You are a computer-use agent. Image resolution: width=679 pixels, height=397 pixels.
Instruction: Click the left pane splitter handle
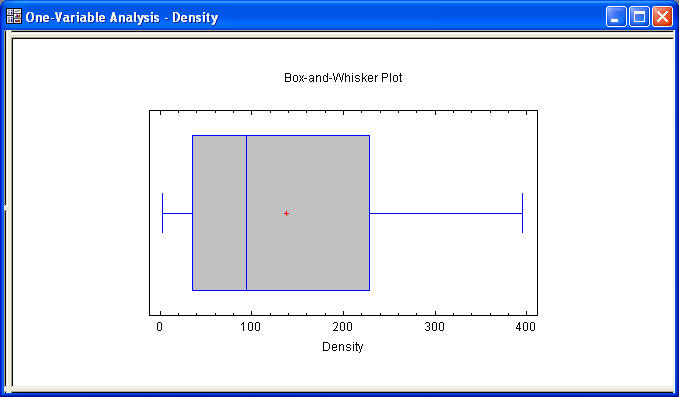(x=6, y=208)
